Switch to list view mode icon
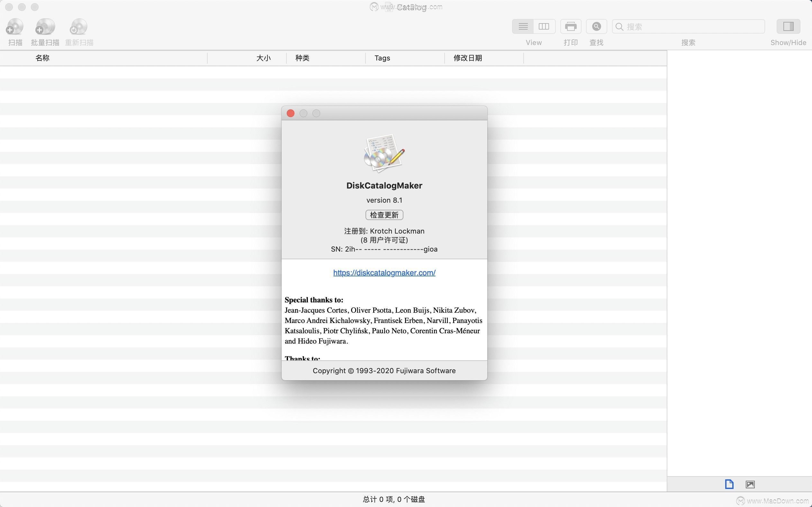This screenshot has height=507, width=812. [523, 26]
